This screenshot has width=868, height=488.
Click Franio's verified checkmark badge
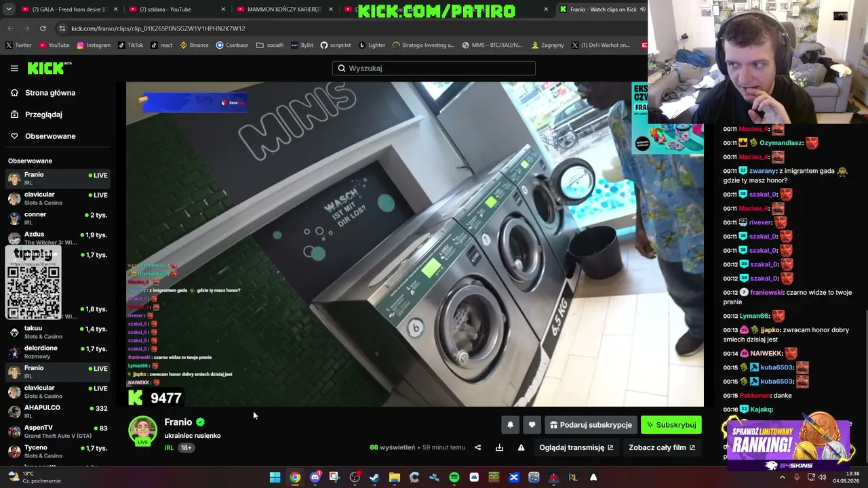click(200, 422)
